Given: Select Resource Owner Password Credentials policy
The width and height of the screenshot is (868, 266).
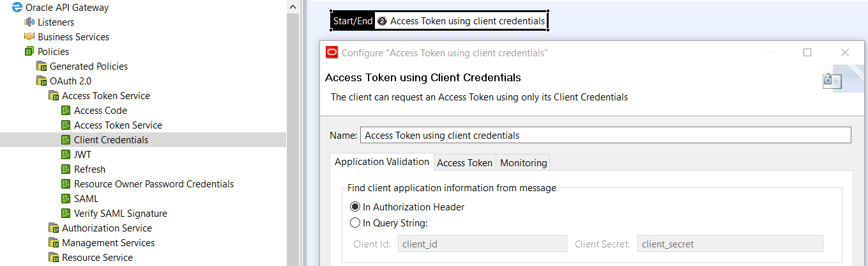Looking at the screenshot, I should pyautogui.click(x=153, y=184).
